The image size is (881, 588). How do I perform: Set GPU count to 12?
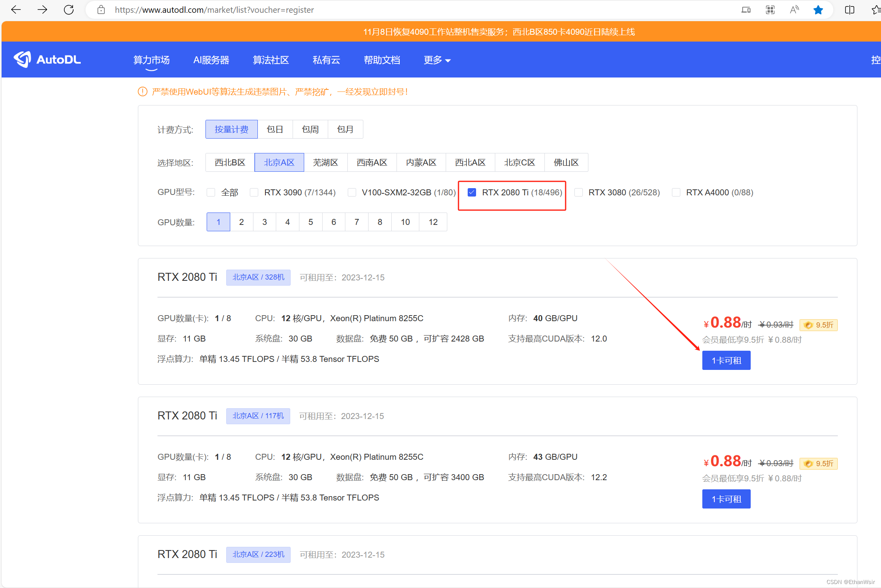433,222
